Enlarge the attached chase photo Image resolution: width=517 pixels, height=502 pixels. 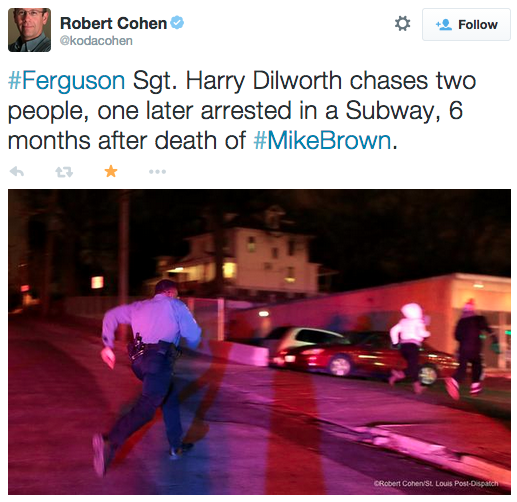coord(259,342)
